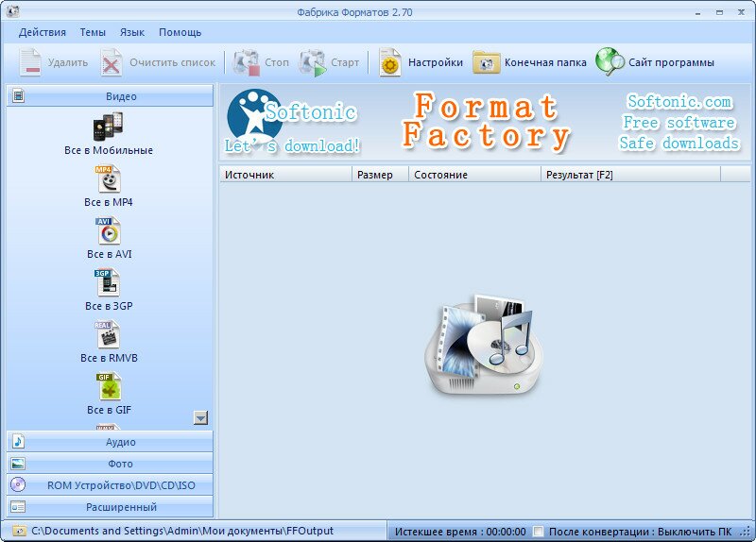
Task: Open the Язык menu
Action: (x=132, y=32)
